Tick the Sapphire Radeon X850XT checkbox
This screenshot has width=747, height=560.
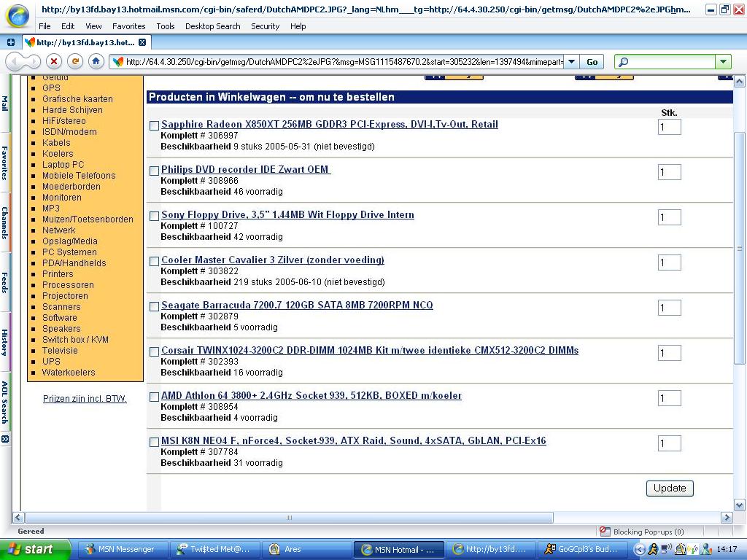[154, 125]
